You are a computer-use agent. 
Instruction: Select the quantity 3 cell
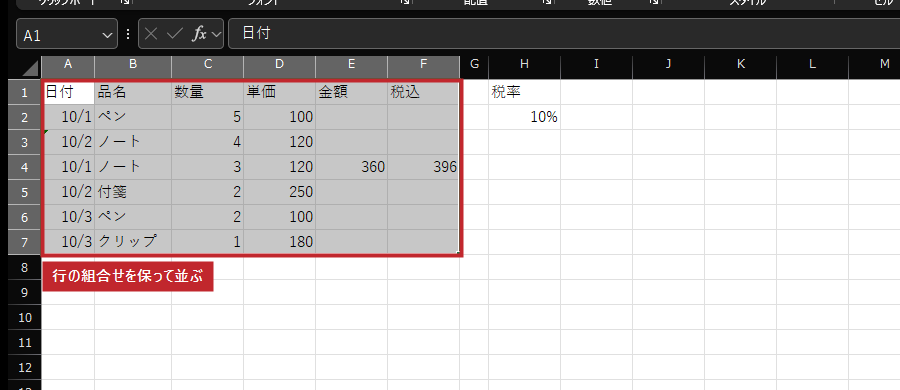coord(208,167)
